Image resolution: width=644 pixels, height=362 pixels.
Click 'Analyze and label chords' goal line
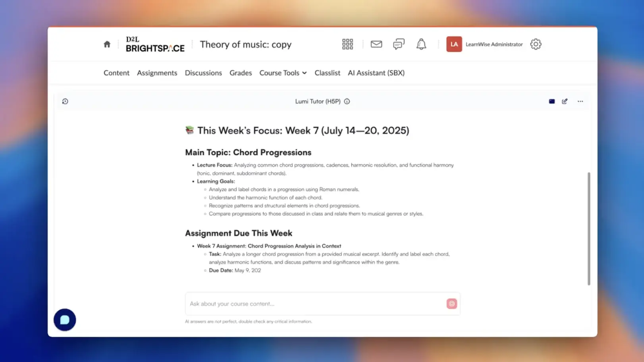(284, 189)
